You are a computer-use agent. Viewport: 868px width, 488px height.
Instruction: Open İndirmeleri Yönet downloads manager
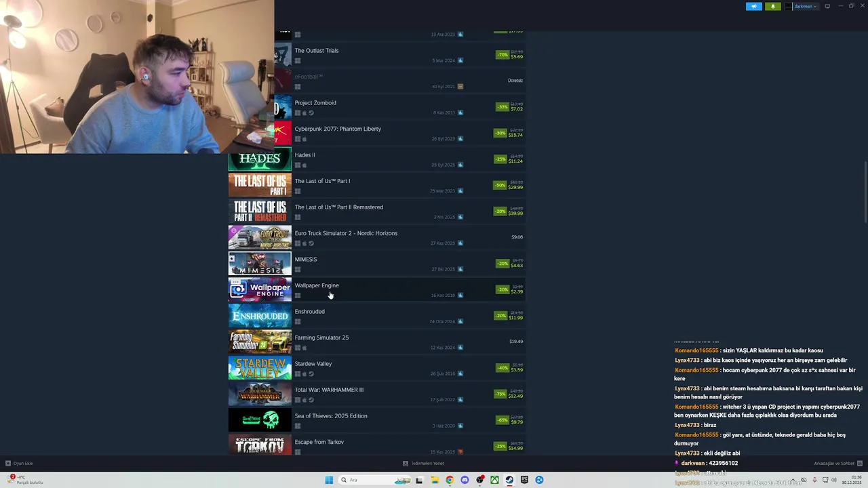coord(424,464)
